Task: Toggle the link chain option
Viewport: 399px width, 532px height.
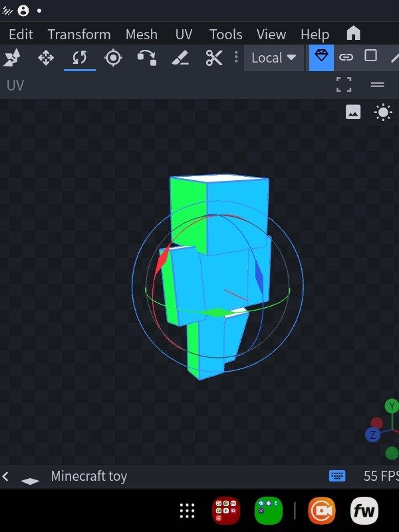Action: pos(346,57)
